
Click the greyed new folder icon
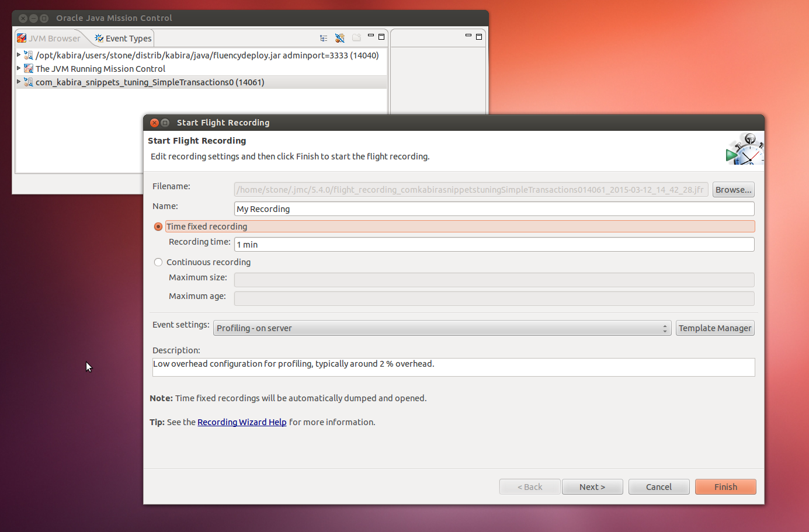356,39
